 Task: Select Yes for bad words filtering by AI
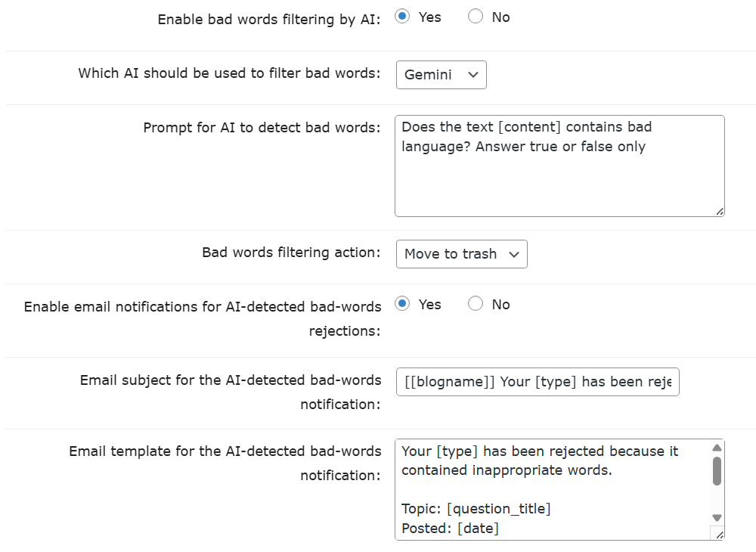coord(403,17)
